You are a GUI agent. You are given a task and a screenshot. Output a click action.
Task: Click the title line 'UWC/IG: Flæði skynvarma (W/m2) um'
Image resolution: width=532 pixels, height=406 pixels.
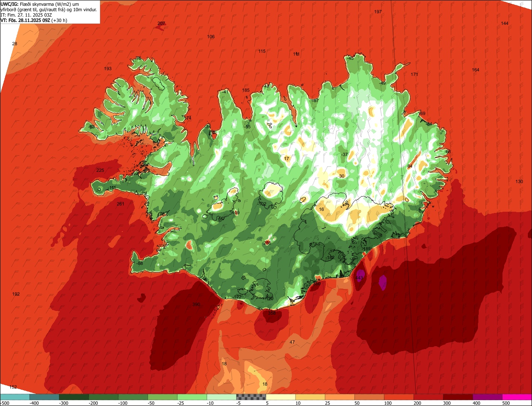click(40, 4)
